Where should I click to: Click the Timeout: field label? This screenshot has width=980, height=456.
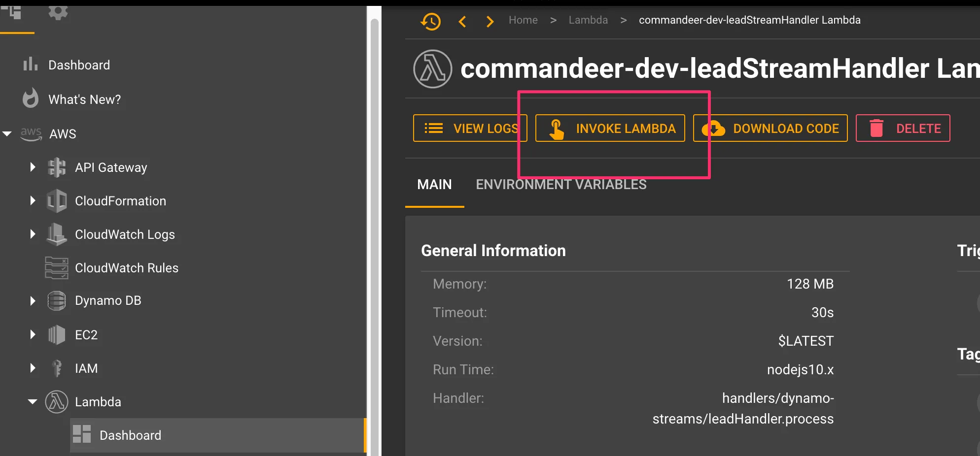[x=460, y=313]
